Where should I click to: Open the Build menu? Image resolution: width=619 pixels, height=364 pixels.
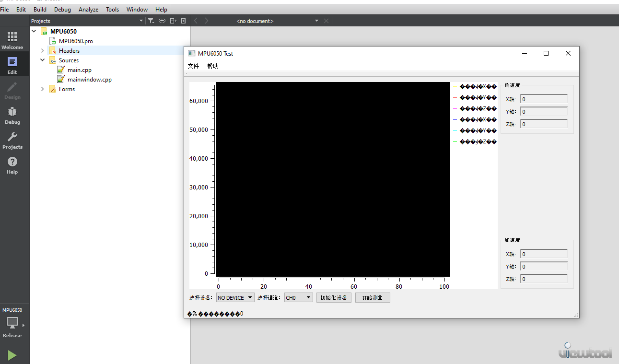coord(40,9)
